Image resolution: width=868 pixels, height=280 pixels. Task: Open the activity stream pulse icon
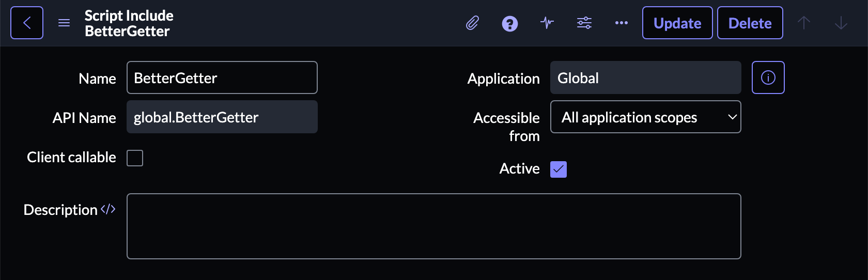click(x=547, y=23)
